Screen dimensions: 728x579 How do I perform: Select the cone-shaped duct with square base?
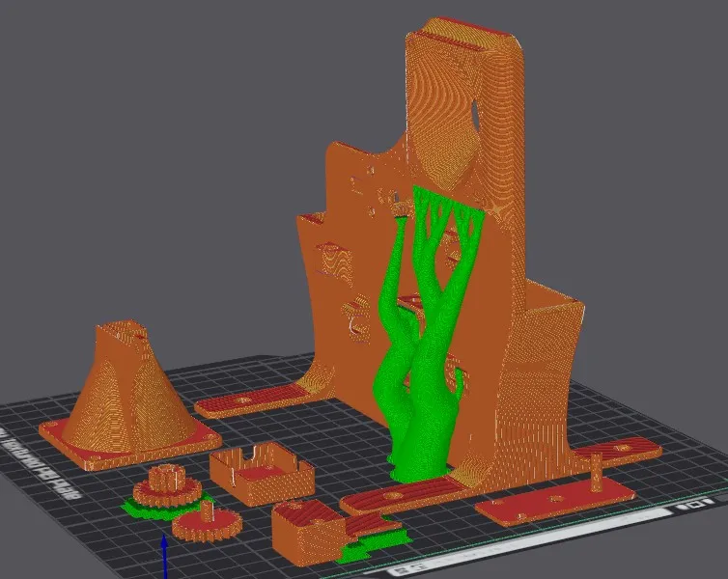tap(129, 397)
